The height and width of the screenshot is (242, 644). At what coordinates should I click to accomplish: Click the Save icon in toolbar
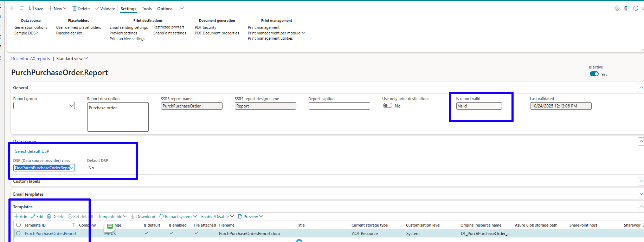(x=32, y=8)
